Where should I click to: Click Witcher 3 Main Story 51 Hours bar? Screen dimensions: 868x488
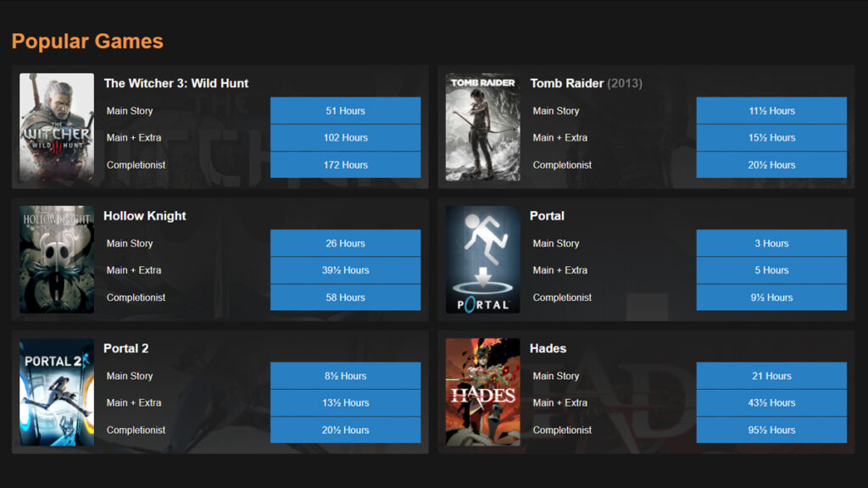pos(346,111)
